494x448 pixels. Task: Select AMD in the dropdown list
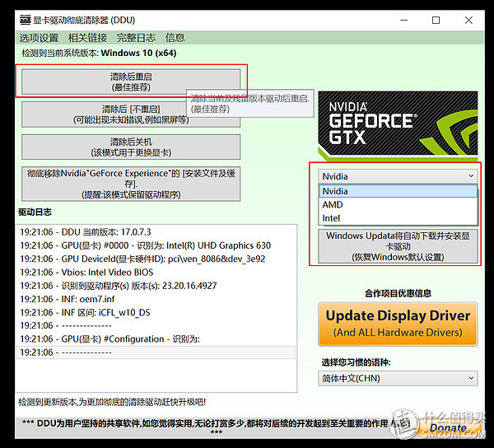click(398, 205)
